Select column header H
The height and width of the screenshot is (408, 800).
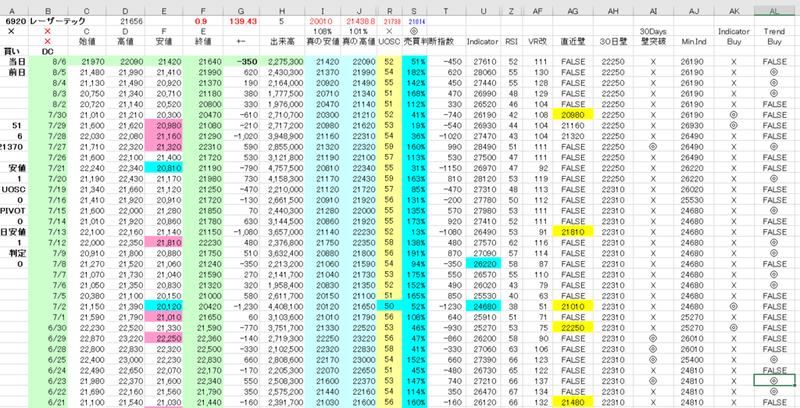[x=282, y=11]
